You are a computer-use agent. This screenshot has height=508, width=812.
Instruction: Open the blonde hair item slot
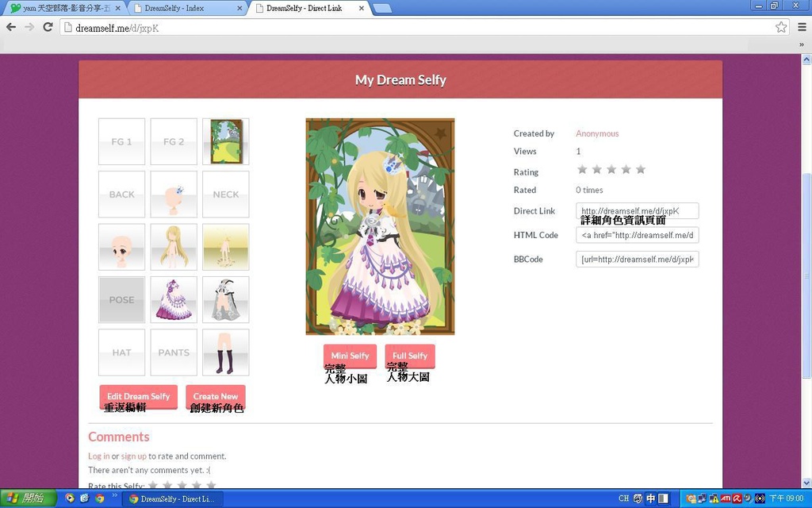[174, 248]
